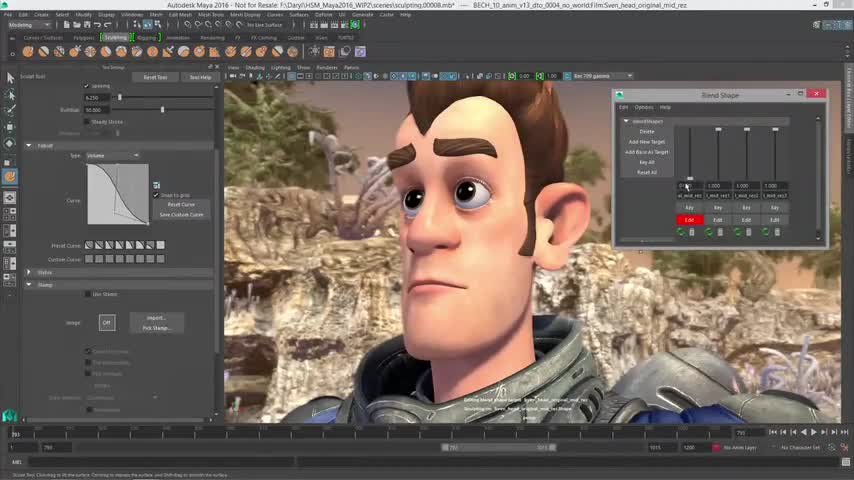Click the red Edit toggle button
The image size is (854, 480).
(x=689, y=220)
